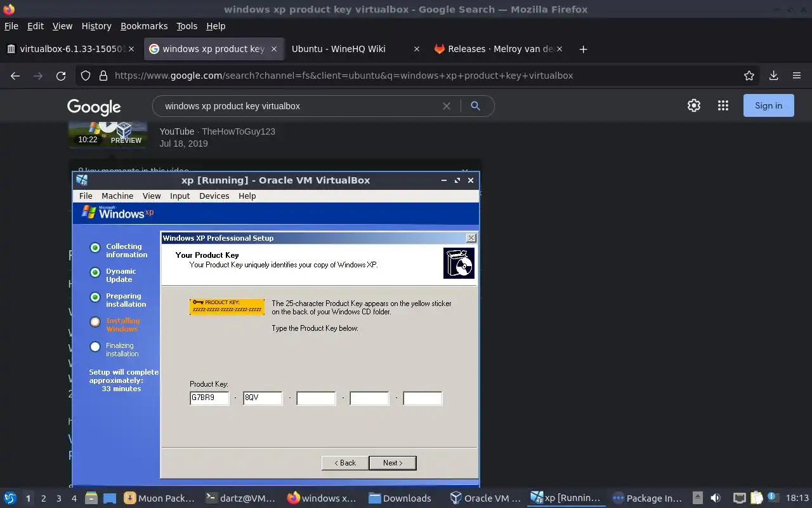Click Back in XP Setup
Viewport: 812px width, 508px height.
tap(345, 463)
